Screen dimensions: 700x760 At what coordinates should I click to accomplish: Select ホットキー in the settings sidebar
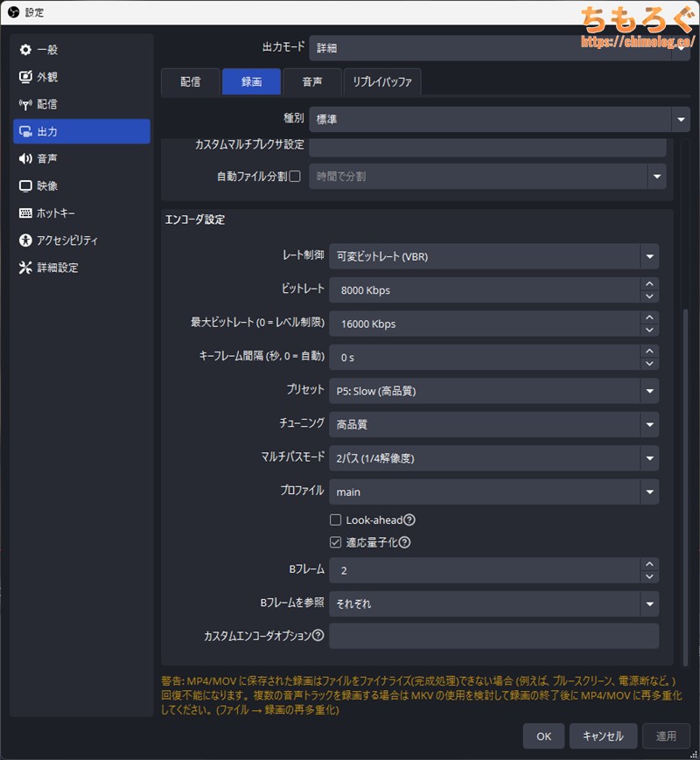[81, 213]
